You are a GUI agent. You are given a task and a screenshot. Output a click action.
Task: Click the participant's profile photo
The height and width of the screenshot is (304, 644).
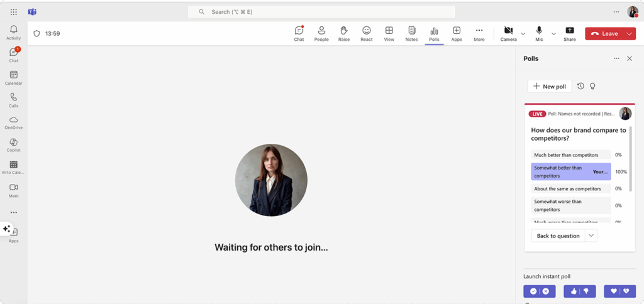tap(271, 180)
